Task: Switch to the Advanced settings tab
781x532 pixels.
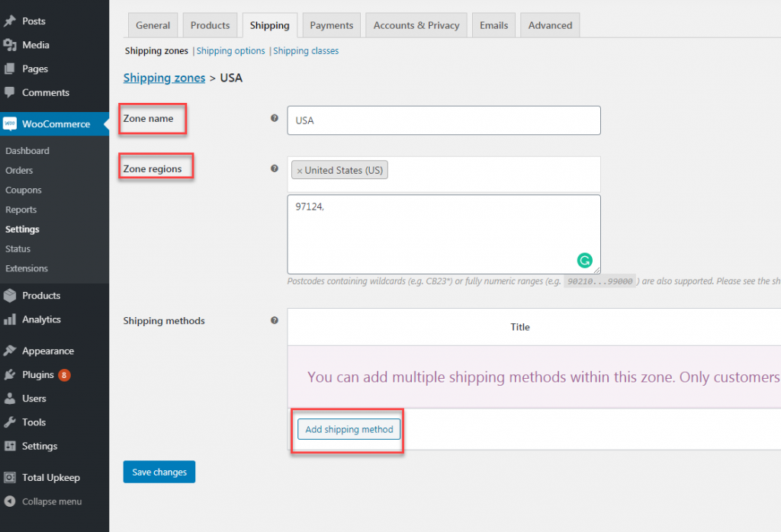Action: coord(550,25)
